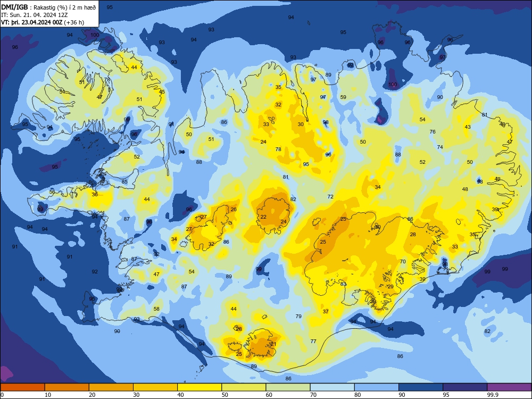Click the title 'DMI/IGB : Rakastig (%) í 2 m hæð'

coord(48,7)
